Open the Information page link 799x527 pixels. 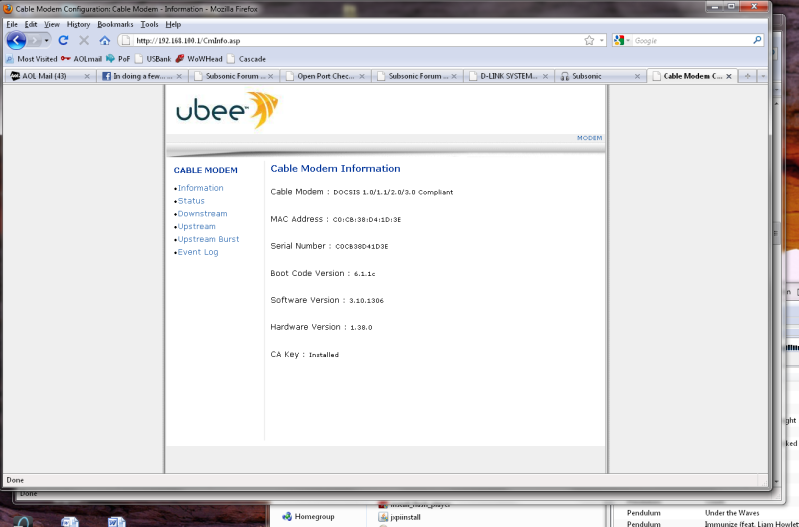pyautogui.click(x=200, y=188)
